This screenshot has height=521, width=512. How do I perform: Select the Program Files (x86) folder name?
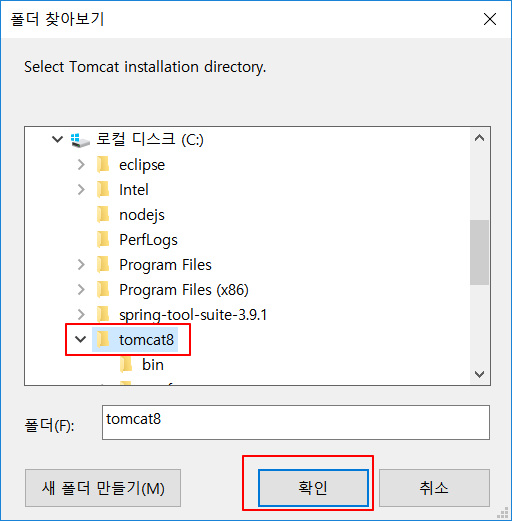(184, 290)
